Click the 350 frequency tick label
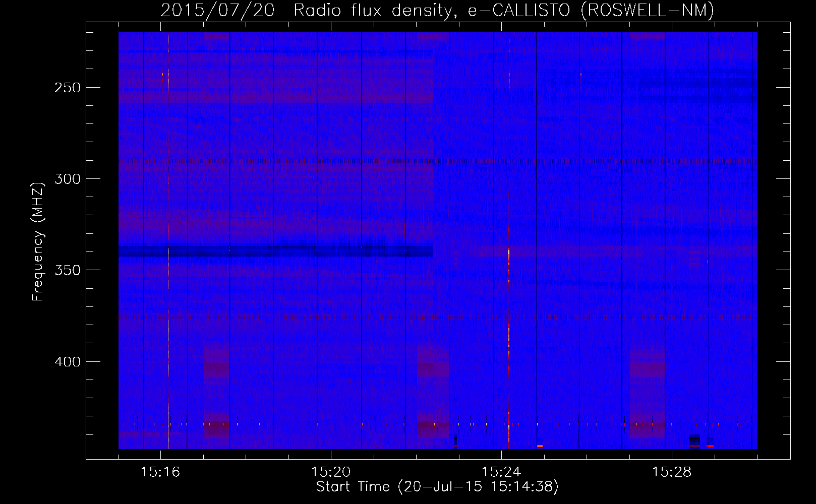The image size is (816, 504). [x=68, y=270]
